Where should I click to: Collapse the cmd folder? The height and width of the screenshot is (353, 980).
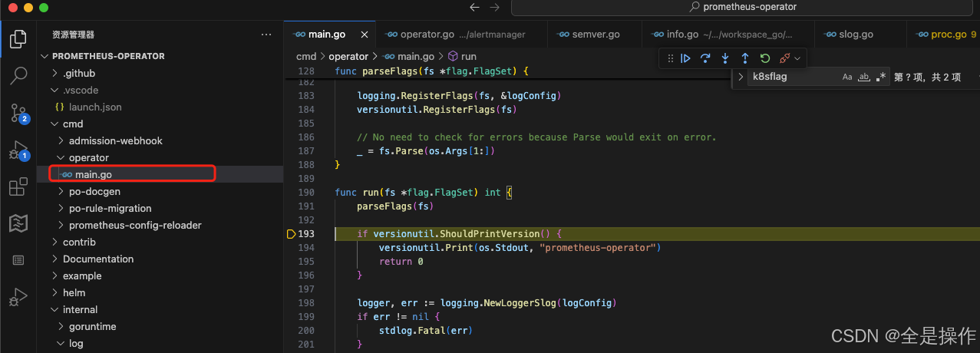tap(160, 124)
